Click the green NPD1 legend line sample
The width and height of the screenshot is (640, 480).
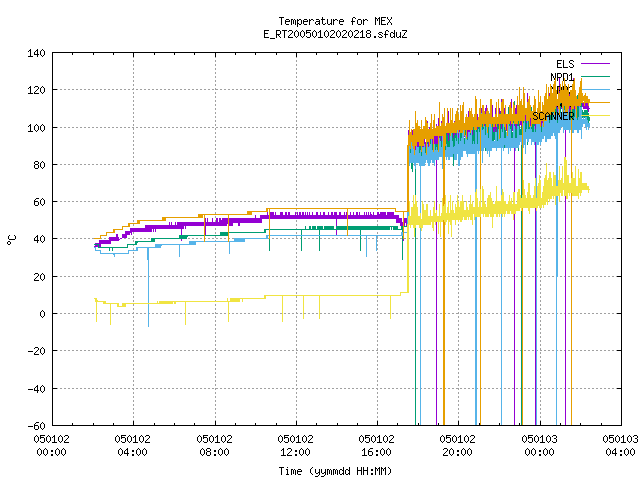pyautogui.click(x=596, y=76)
